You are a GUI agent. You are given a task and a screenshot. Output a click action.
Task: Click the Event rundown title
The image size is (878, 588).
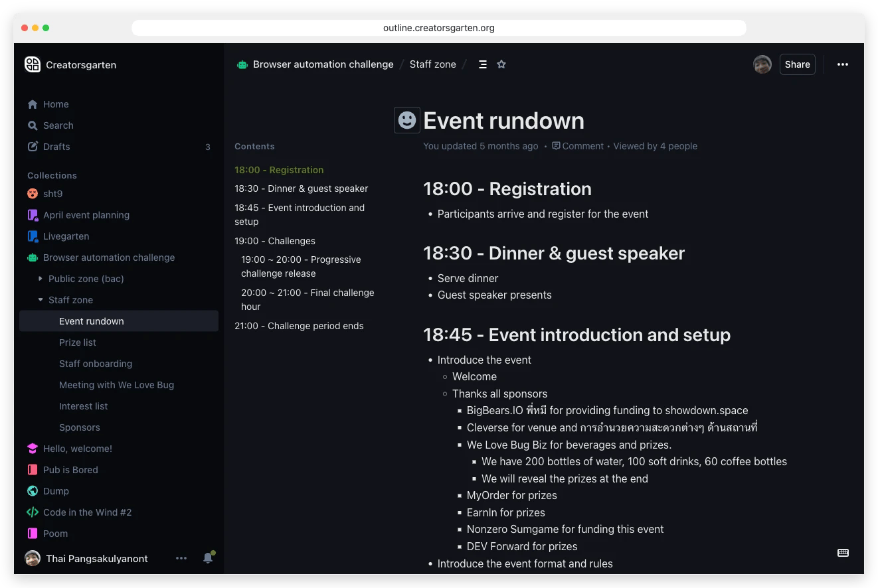pos(503,121)
